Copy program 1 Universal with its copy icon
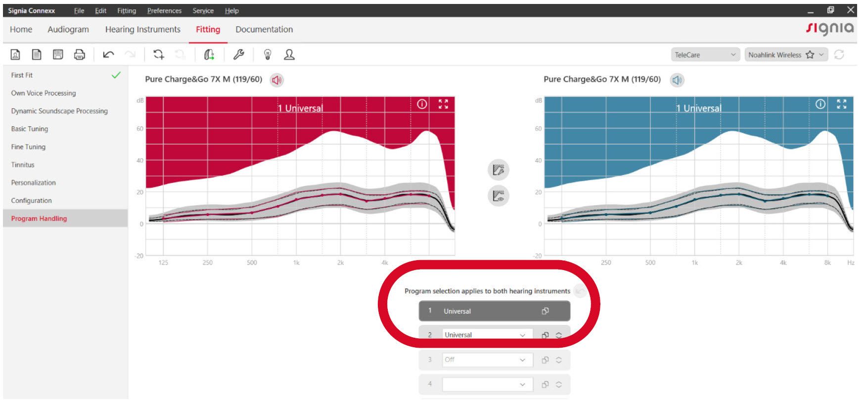868x407 pixels. point(545,311)
